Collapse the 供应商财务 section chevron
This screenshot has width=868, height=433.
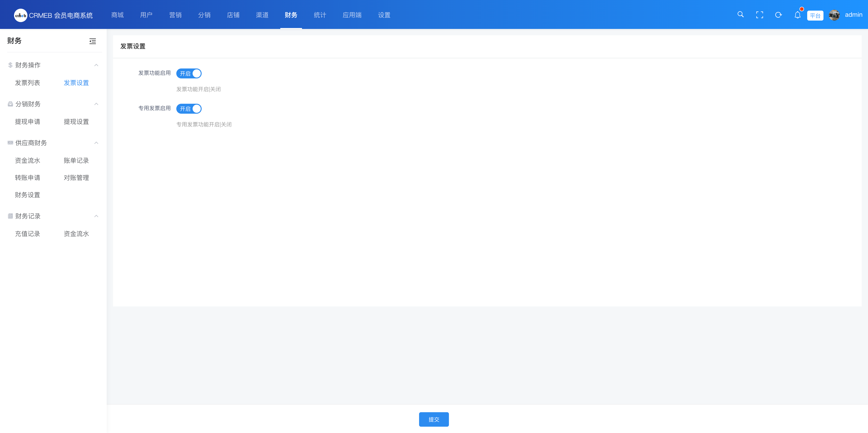tap(96, 143)
